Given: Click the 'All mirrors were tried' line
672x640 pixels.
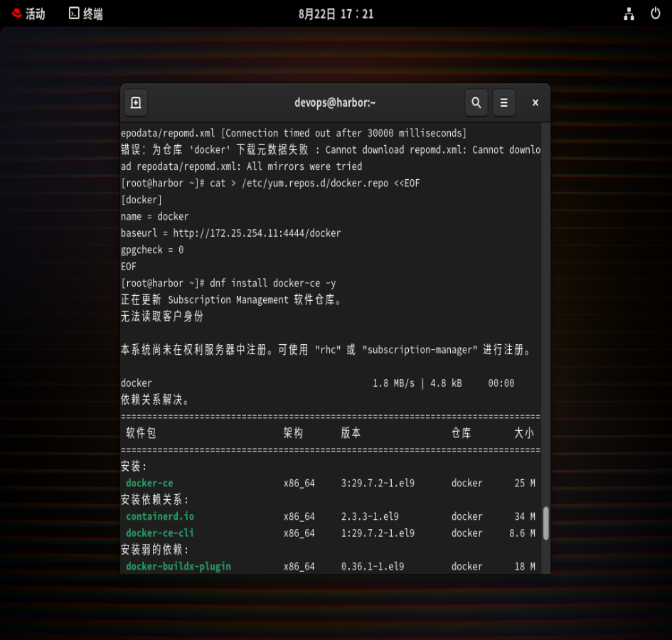Looking at the screenshot, I should (241, 166).
